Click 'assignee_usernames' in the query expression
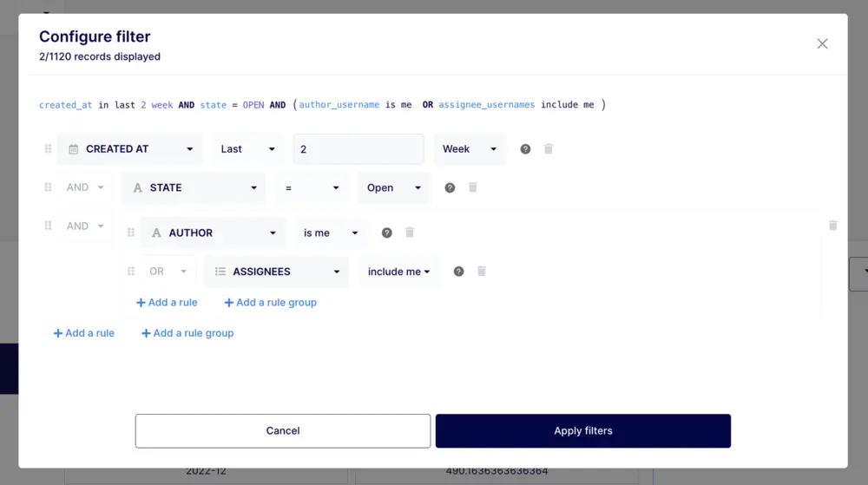Viewport: 868px width, 485px height. (487, 104)
